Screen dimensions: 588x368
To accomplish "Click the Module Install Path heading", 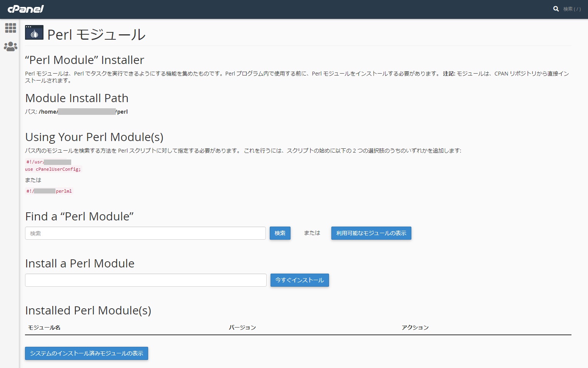I will [77, 98].
